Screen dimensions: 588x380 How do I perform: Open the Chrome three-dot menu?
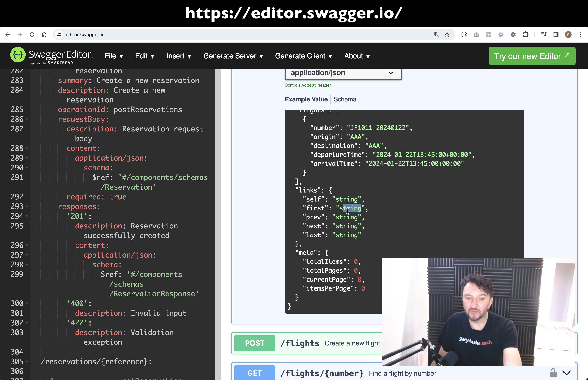[x=581, y=35]
